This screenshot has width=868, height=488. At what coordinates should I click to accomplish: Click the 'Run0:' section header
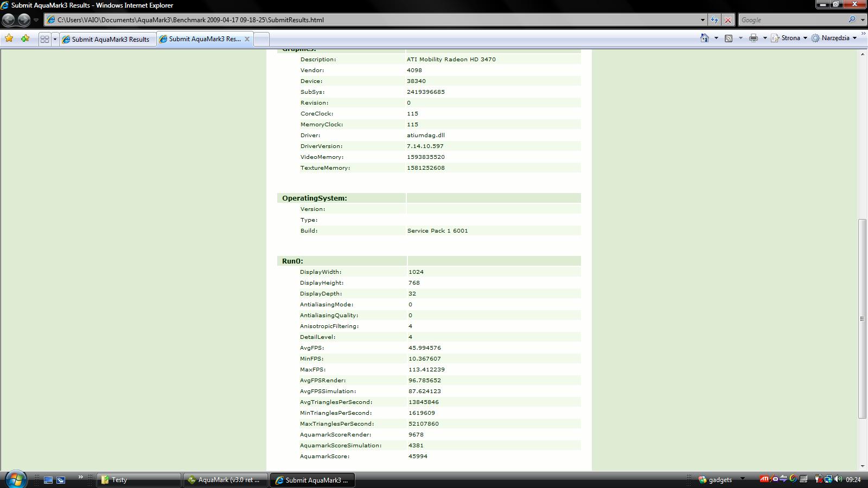point(292,261)
